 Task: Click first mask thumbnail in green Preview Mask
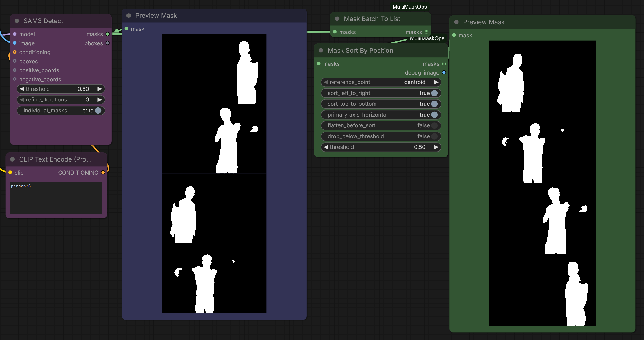coord(542,76)
